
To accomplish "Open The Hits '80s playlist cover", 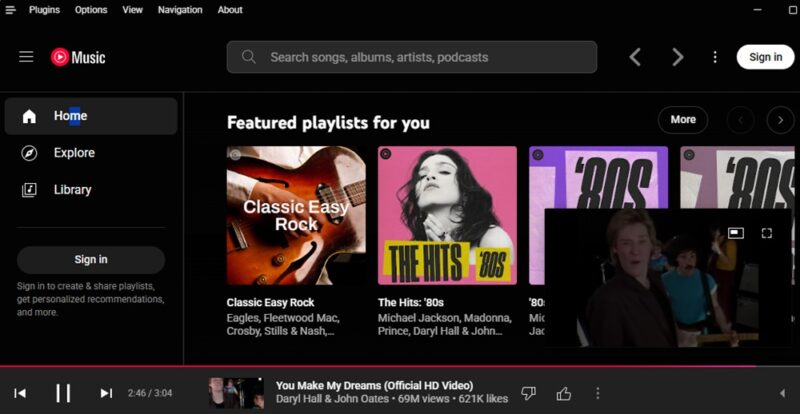I will (447, 215).
